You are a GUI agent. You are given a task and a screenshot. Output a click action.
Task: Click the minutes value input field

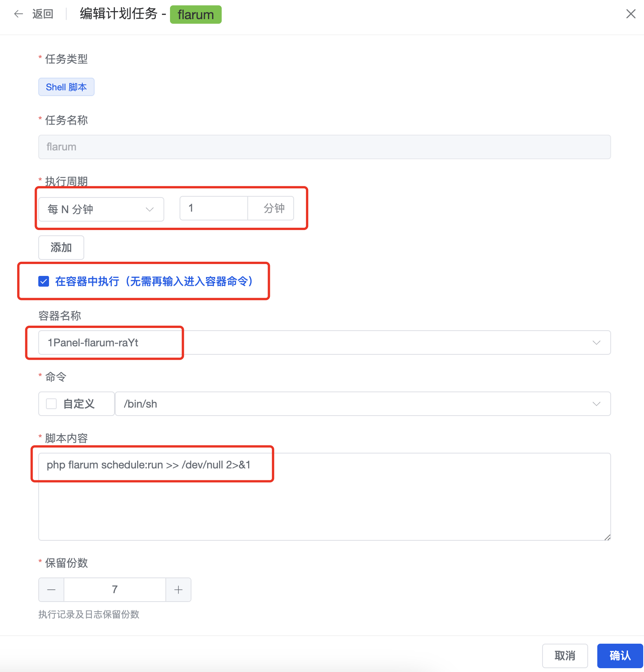[214, 208]
